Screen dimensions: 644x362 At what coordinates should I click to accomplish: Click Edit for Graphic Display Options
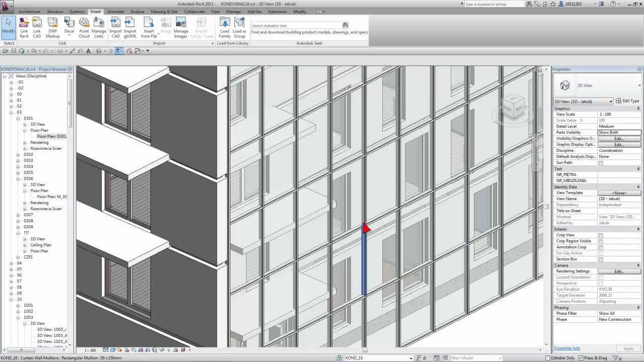click(619, 145)
